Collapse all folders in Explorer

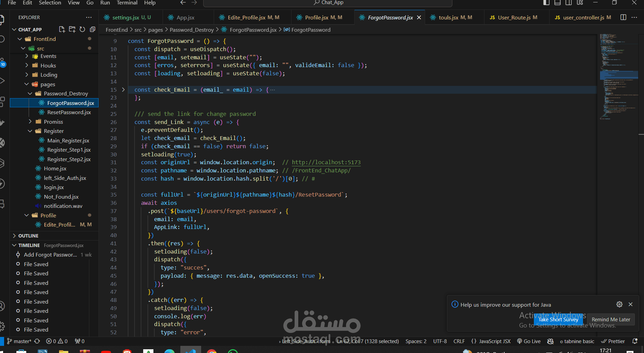coord(92,29)
